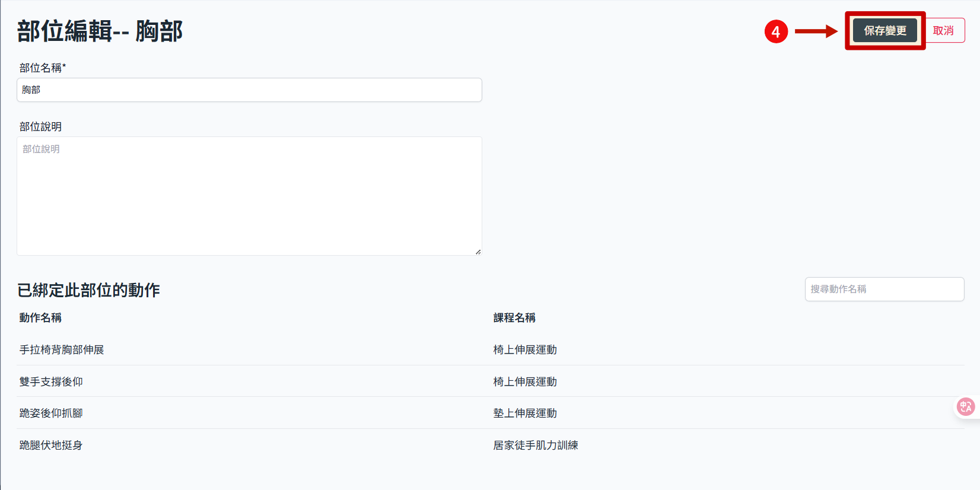Click the 墊上伸展運動 course cell
980x490 pixels.
coord(525,413)
